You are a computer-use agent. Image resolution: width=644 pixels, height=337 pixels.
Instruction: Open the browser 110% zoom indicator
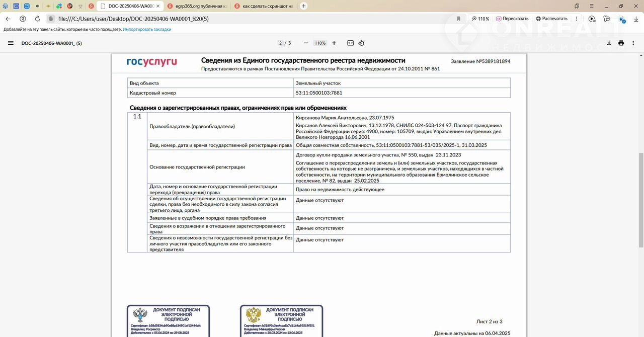coord(480,19)
